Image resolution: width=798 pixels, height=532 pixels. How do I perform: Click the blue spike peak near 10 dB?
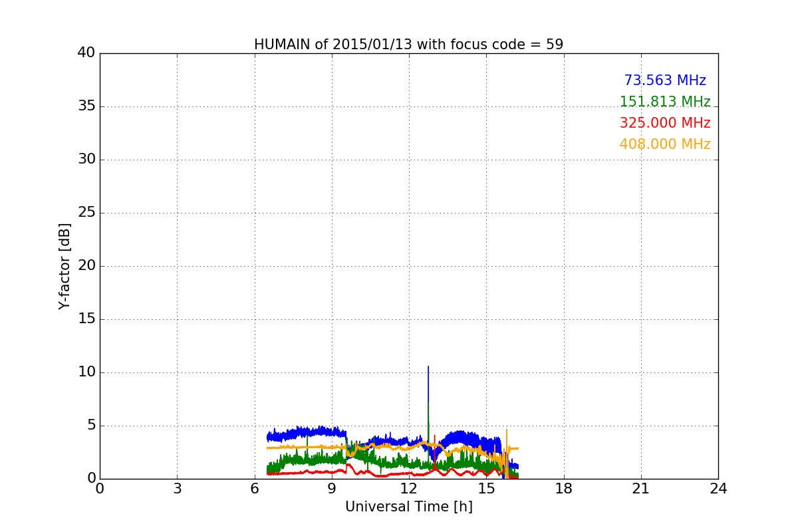428,367
